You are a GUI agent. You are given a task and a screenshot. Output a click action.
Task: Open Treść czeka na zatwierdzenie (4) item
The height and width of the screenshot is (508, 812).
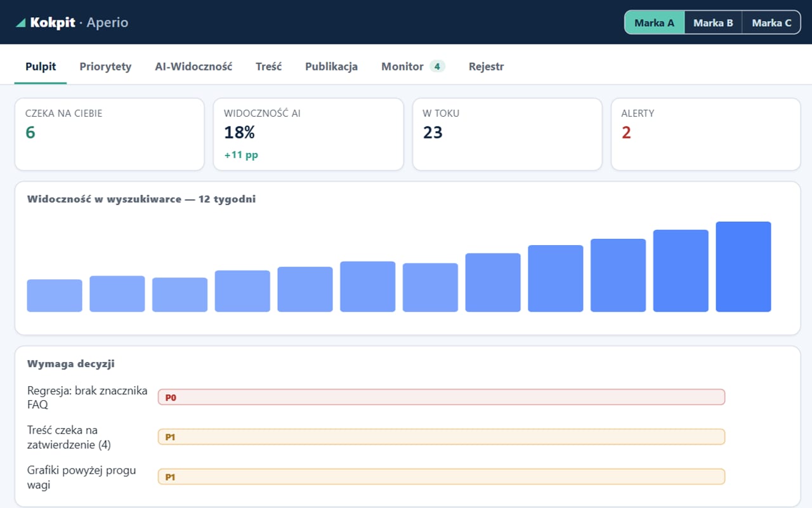[x=69, y=437]
